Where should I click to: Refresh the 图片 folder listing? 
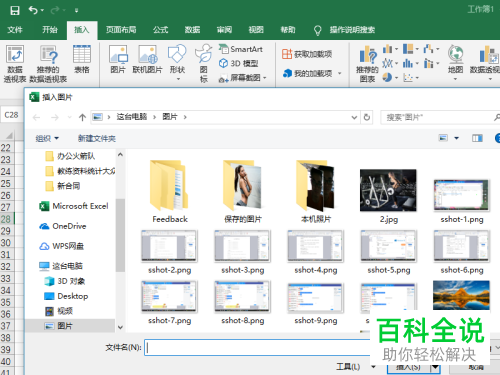click(367, 117)
